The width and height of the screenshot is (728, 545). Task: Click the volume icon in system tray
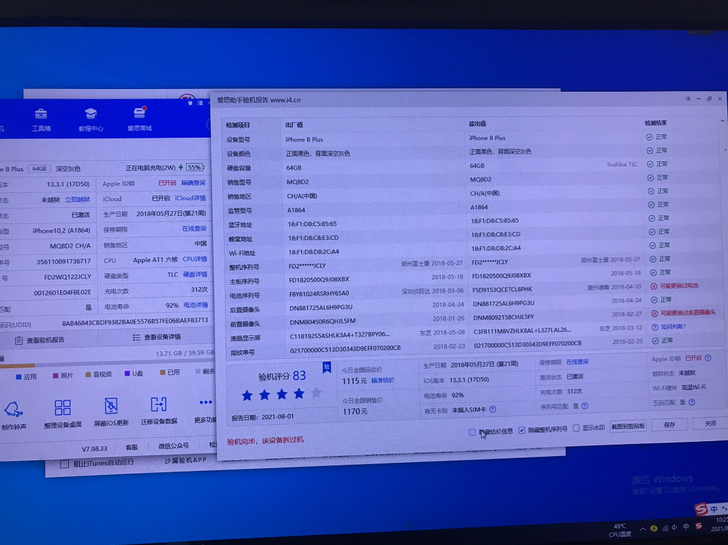676,528
